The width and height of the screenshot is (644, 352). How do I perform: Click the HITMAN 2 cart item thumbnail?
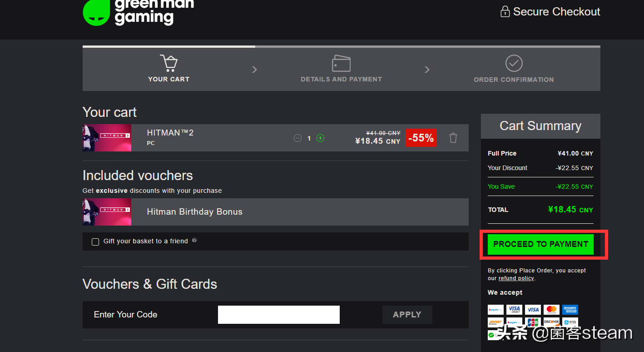107,138
